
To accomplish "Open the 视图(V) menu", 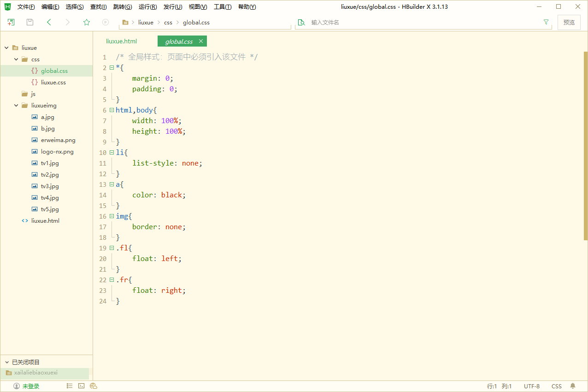I will pyautogui.click(x=198, y=7).
